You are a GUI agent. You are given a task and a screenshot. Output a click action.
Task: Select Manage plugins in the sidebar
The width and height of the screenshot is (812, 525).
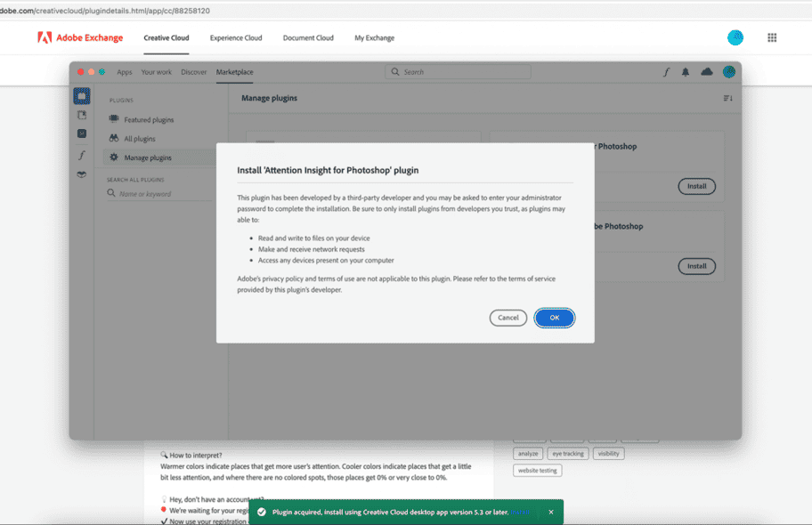pos(159,157)
